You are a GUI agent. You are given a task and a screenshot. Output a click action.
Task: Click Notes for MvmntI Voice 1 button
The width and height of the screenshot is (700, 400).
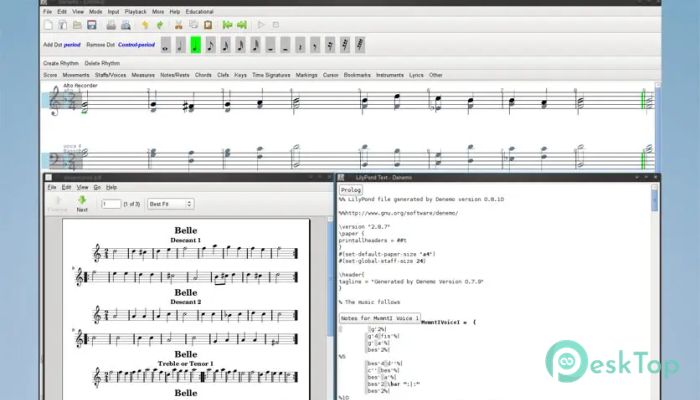380,318
